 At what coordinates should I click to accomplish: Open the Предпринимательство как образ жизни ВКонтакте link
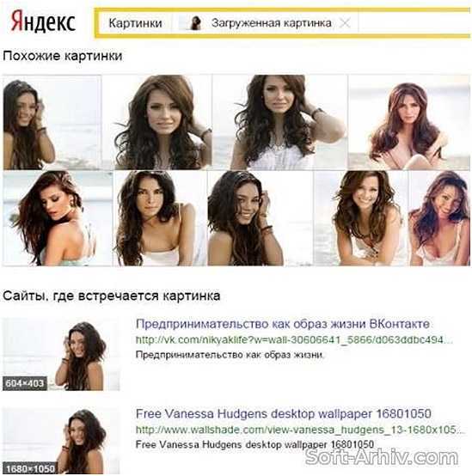point(283,324)
